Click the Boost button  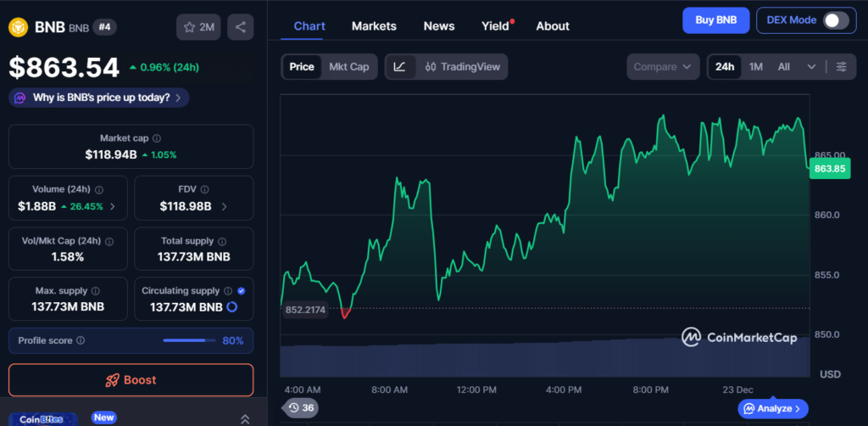[131, 380]
